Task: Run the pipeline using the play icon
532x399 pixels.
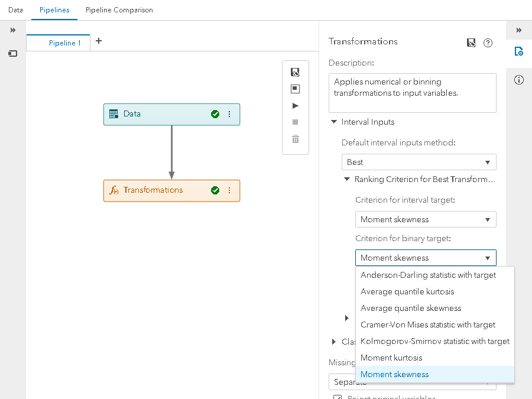Action: pyautogui.click(x=296, y=106)
